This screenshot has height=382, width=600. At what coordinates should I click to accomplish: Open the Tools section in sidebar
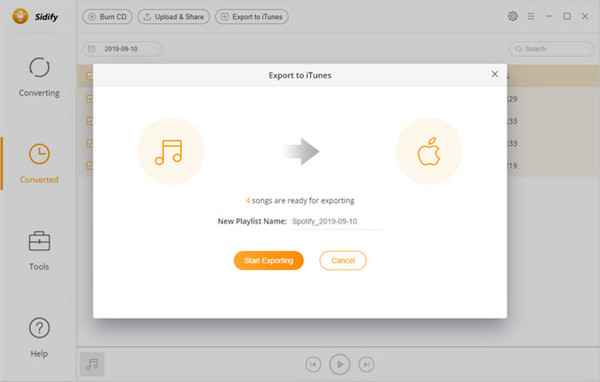pos(39,251)
